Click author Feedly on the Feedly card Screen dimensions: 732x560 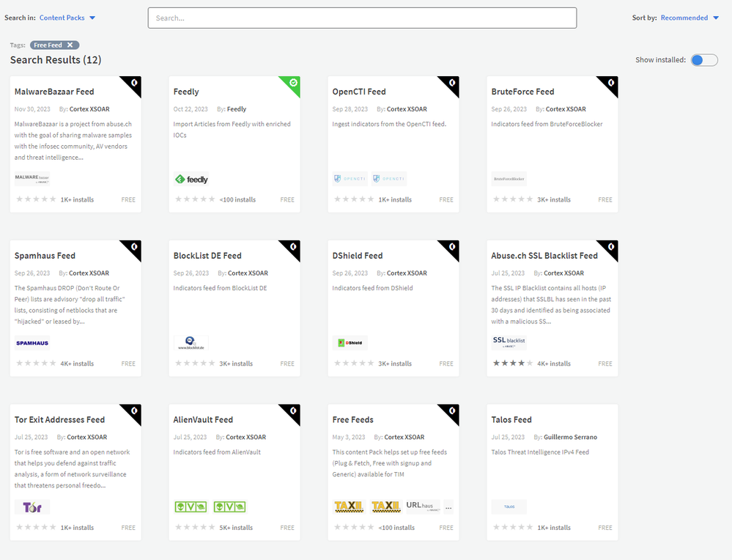pos(236,108)
